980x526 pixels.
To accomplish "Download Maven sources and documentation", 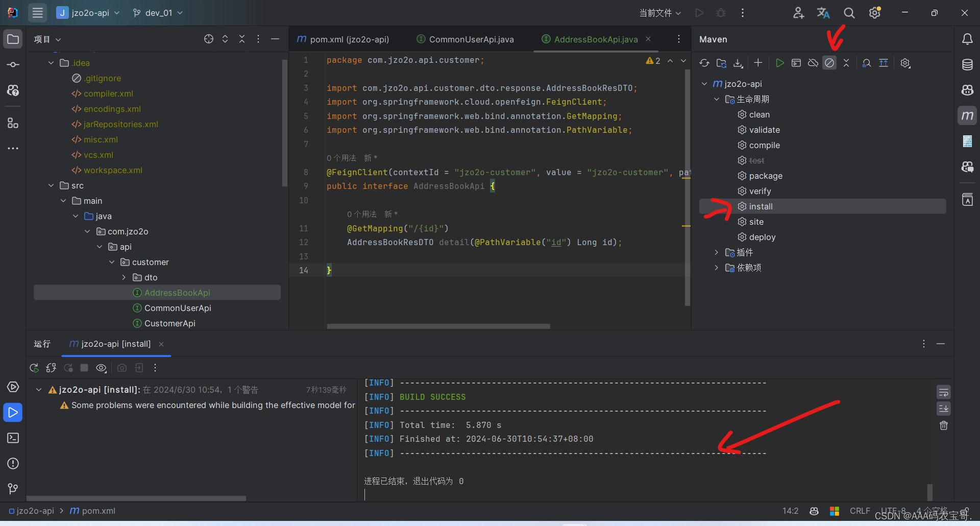I will click(x=738, y=63).
